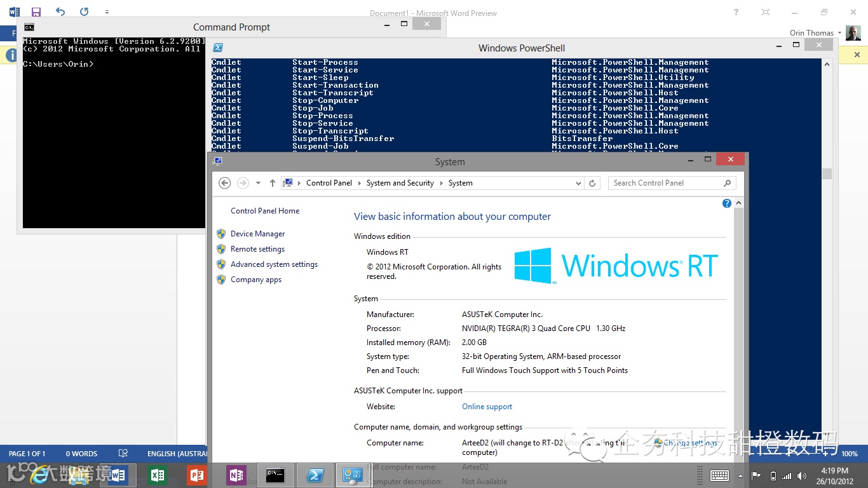Viewport: 868px width, 488px height.
Task: Click the blue Help icon in System window
Action: pyautogui.click(x=727, y=203)
